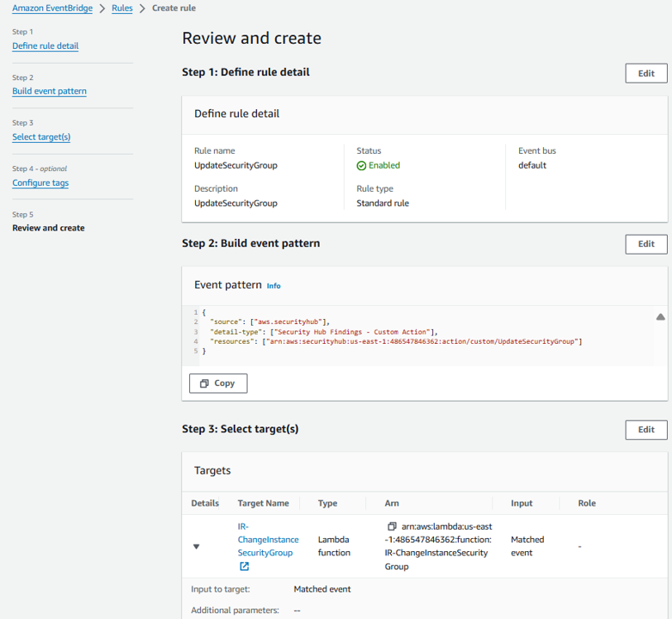The image size is (672, 619).
Task: Copy the event pattern JSON
Action: coord(218,383)
